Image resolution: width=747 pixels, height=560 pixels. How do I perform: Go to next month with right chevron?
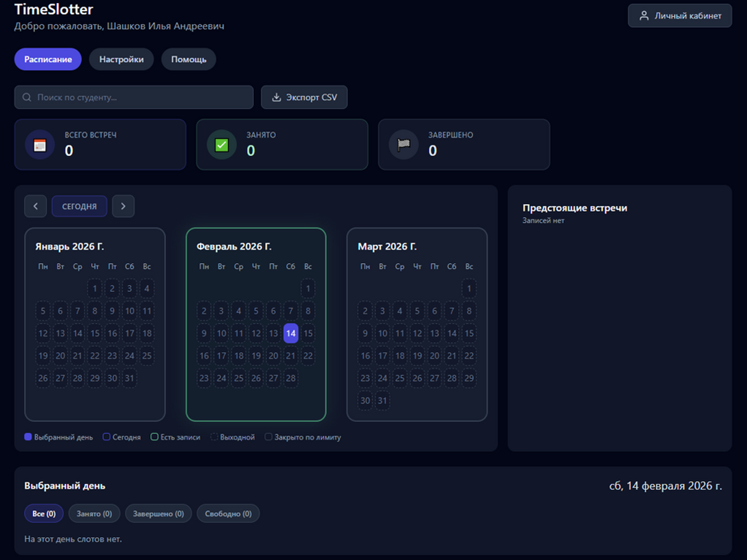tap(123, 207)
